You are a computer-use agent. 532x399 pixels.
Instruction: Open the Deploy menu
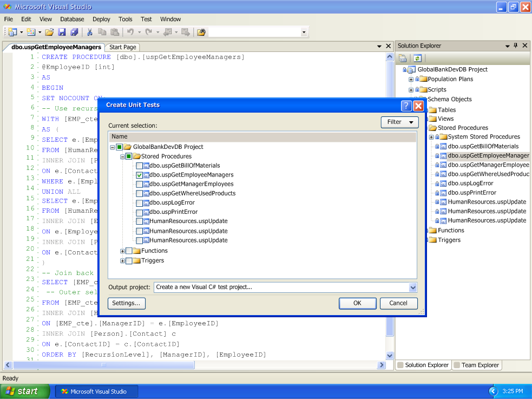[101, 19]
